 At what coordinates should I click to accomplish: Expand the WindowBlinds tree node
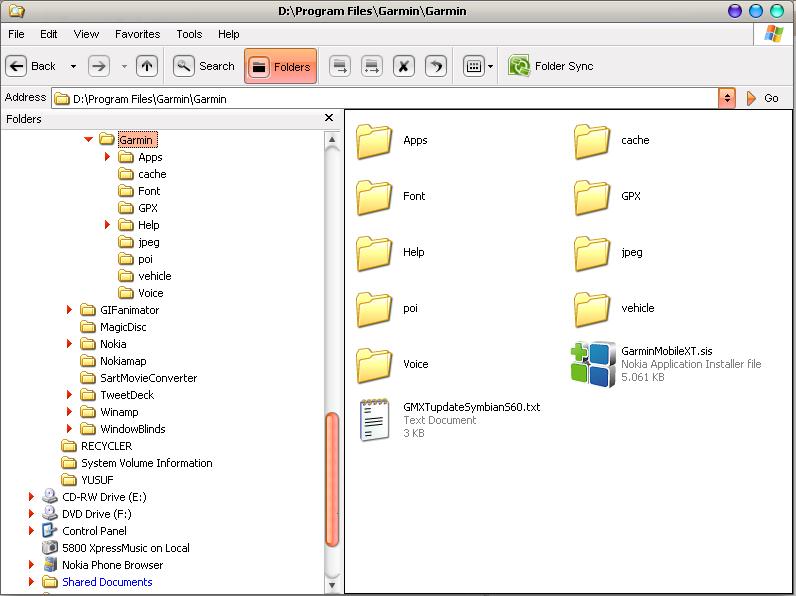pyautogui.click(x=69, y=428)
